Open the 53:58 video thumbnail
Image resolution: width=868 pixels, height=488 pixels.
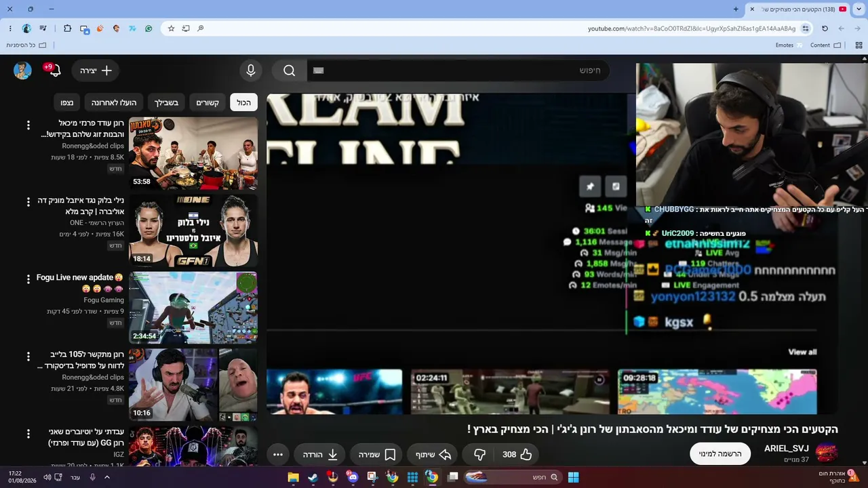pos(193,153)
